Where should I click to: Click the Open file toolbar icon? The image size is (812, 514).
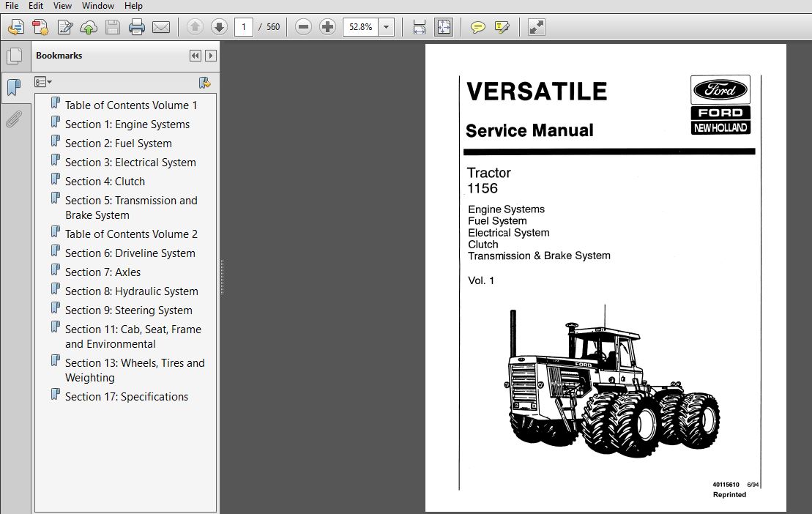coord(16,27)
